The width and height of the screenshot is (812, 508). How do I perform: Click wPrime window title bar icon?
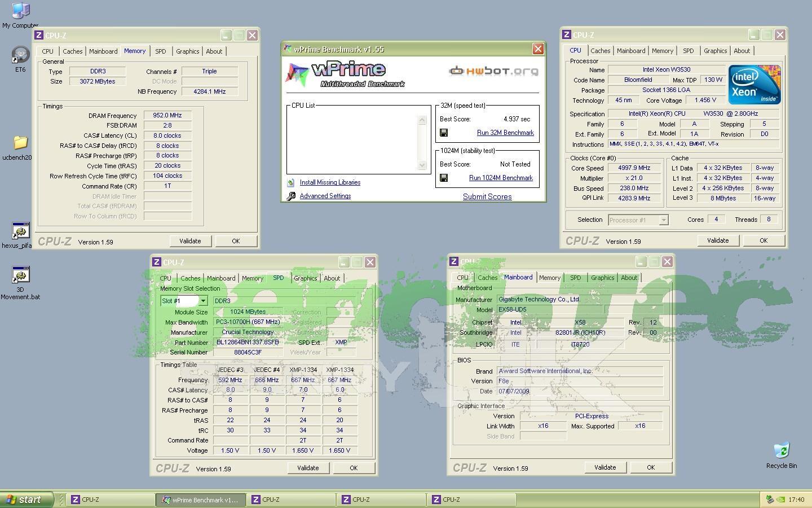coord(288,49)
